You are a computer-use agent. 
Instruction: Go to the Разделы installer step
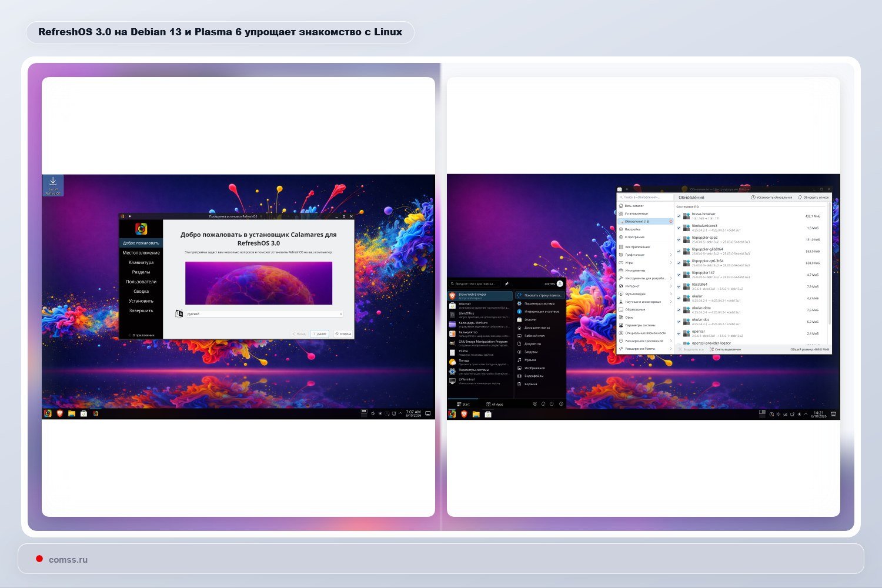pos(141,272)
